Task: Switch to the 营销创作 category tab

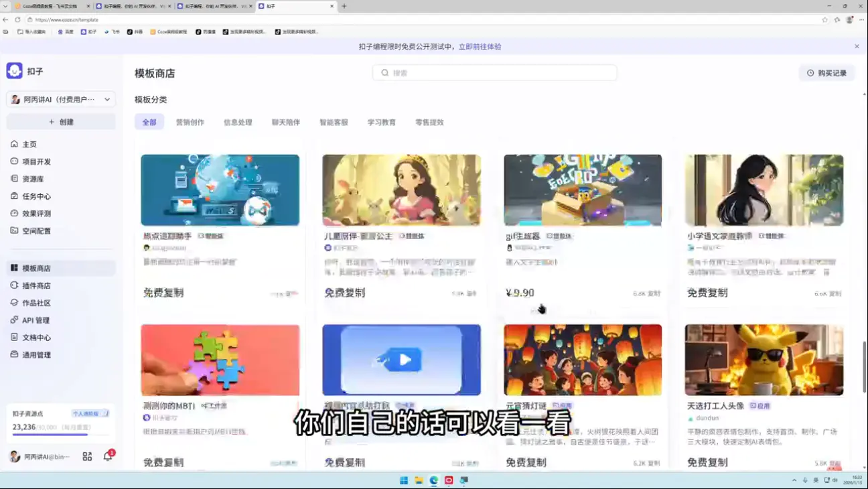Action: 192,122
